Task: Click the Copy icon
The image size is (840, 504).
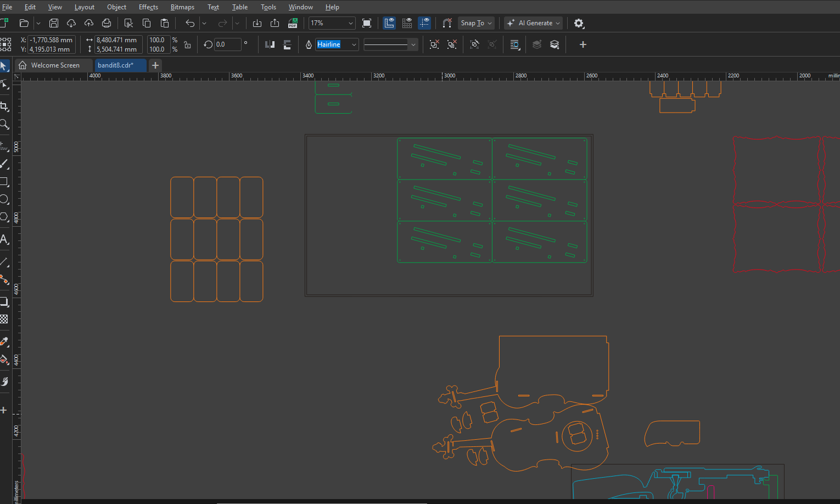Action: 147,23
